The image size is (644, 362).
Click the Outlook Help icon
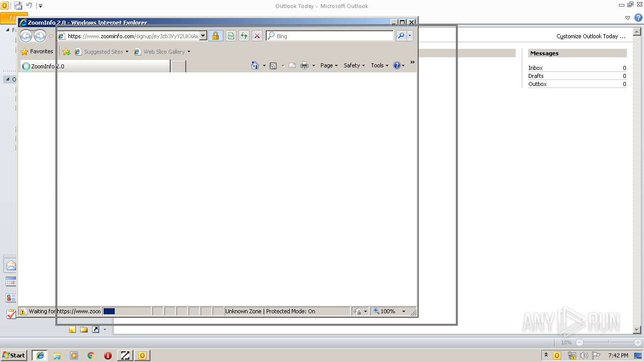[638, 18]
